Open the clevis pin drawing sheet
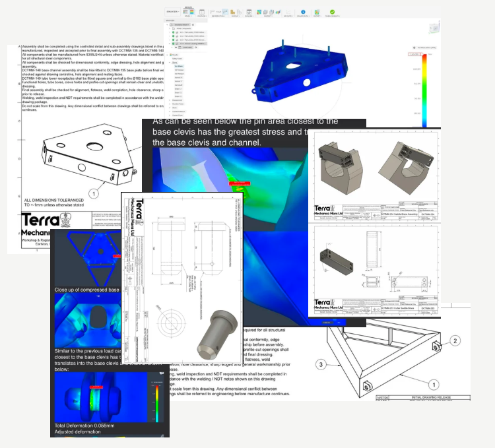Screen dimensions: 495x448 [182, 278]
